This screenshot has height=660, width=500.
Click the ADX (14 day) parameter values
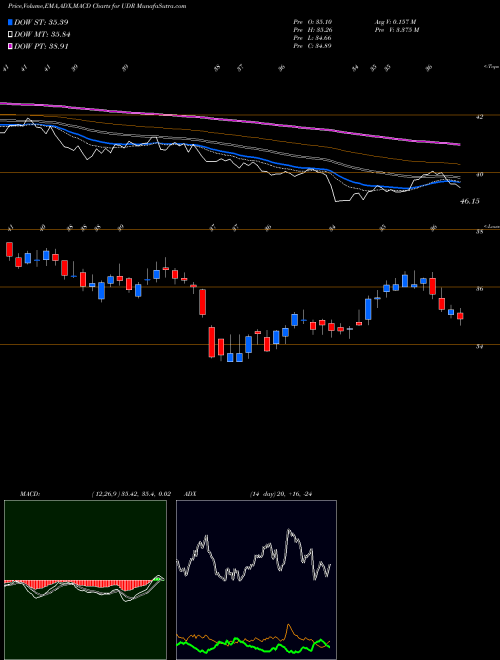click(281, 494)
